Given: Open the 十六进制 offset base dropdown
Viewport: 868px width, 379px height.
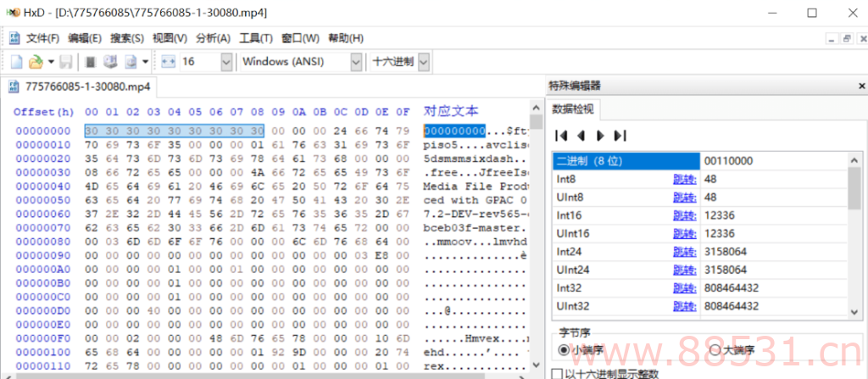Looking at the screenshot, I should (423, 62).
